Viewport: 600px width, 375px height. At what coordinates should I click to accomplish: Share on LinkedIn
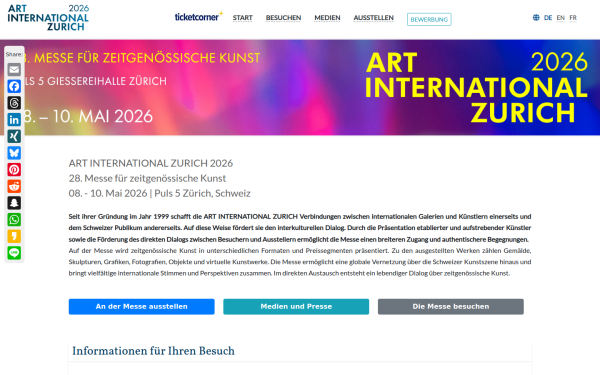click(x=14, y=120)
